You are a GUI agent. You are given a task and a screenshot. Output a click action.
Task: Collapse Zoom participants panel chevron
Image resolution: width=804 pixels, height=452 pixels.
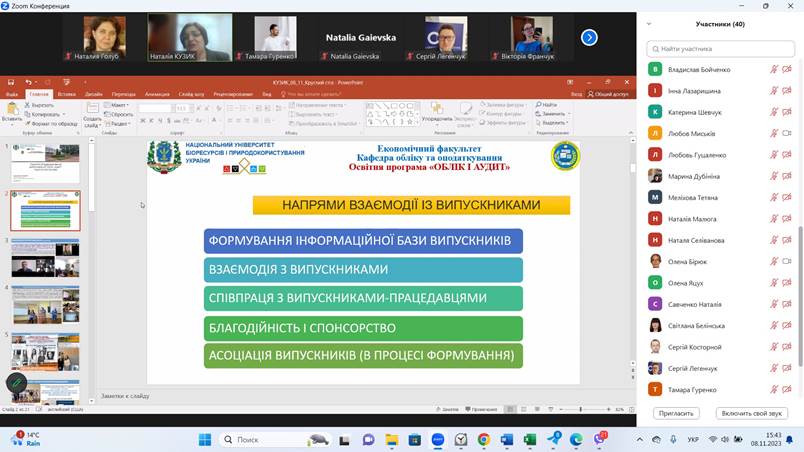click(x=649, y=24)
